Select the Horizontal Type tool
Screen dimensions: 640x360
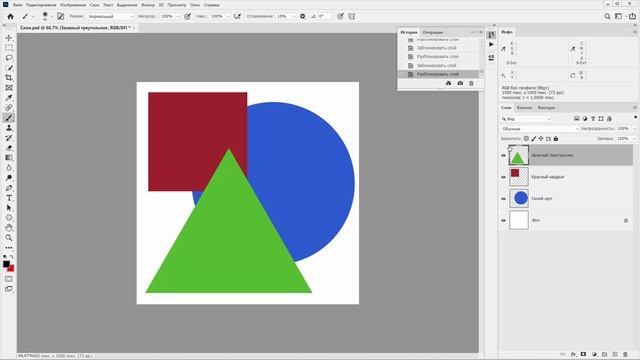click(x=9, y=198)
